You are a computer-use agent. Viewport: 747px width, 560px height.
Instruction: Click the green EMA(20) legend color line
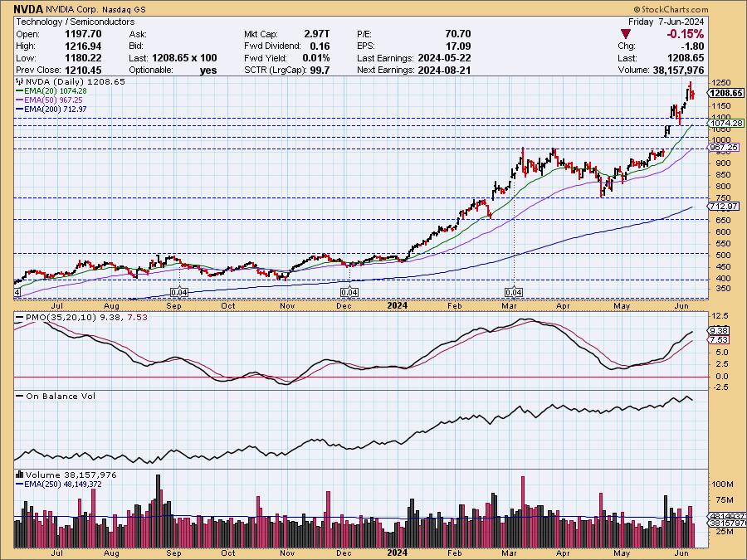pos(20,91)
